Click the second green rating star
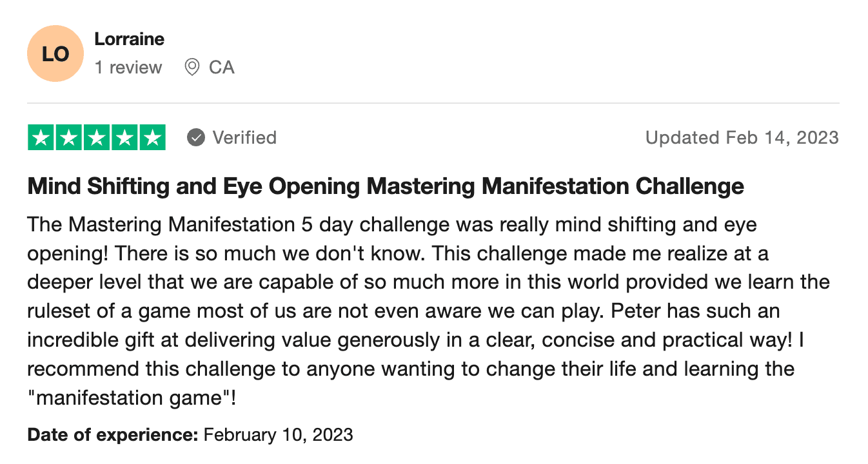This screenshot has width=868, height=464. pos(69,137)
